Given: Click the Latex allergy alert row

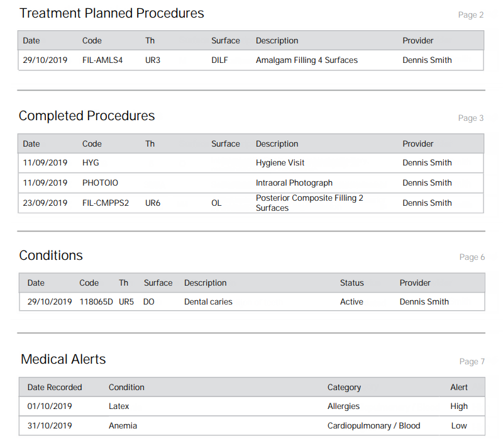Looking at the screenshot, I should [x=252, y=406].
